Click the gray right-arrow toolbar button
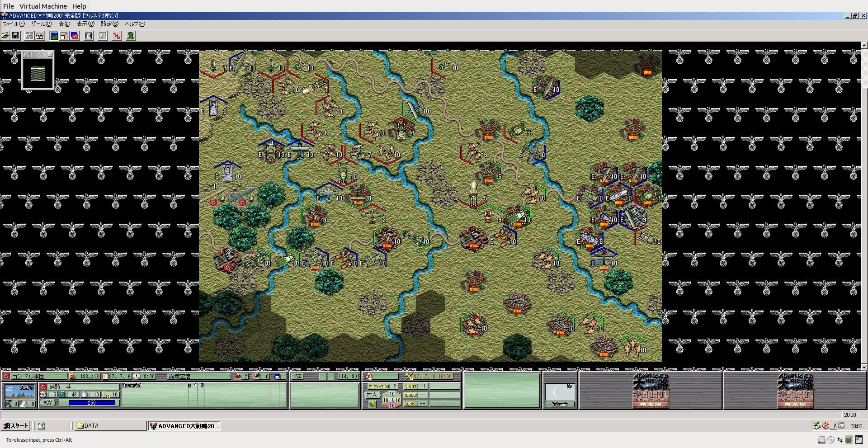868x448 pixels. pos(29,36)
